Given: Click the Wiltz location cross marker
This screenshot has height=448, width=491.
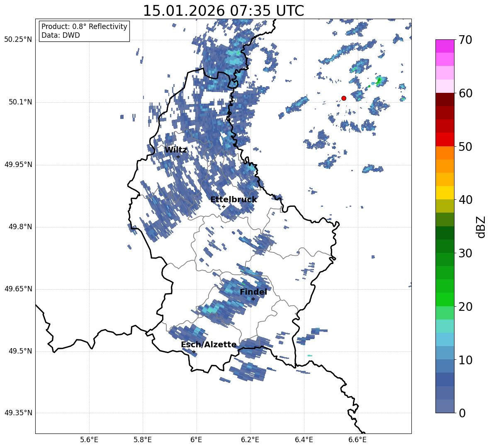Looking at the screenshot, I should (x=178, y=157).
